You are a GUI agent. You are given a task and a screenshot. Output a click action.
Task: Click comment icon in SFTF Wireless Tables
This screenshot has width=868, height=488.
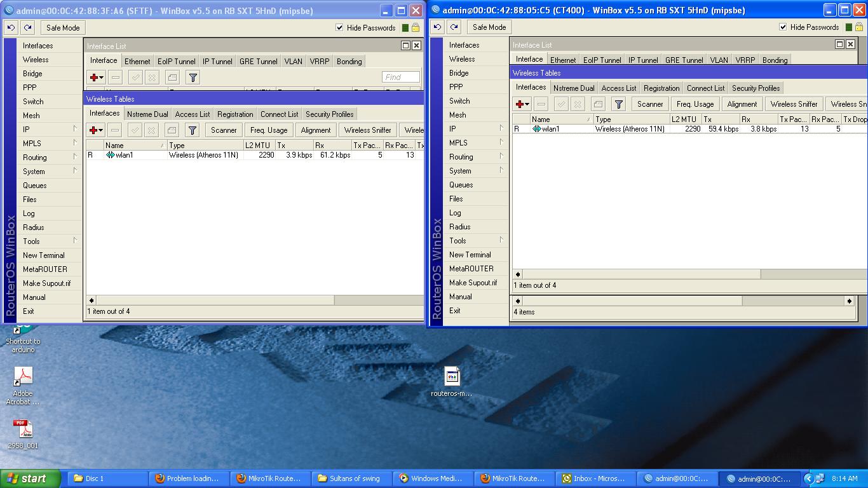coord(172,130)
